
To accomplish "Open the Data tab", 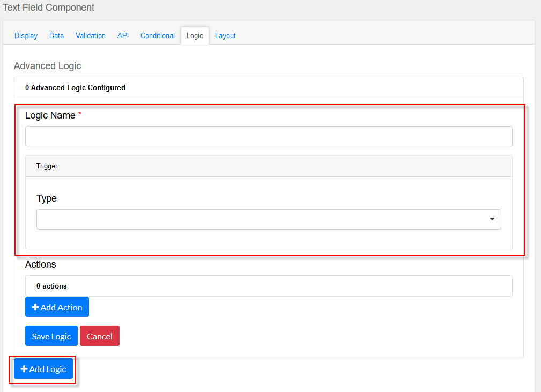I will [56, 35].
